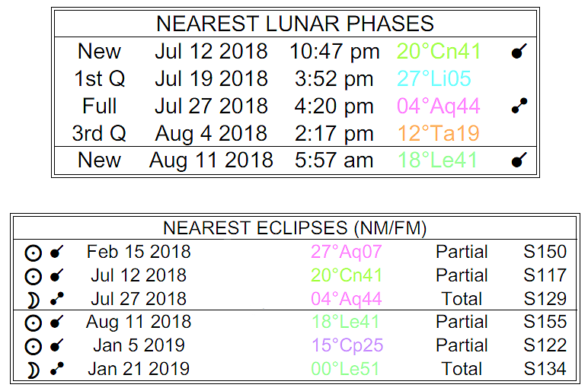588x391 pixels.
Task: Click the Total label in the Jan 21 2019 row
Action: 462,370
